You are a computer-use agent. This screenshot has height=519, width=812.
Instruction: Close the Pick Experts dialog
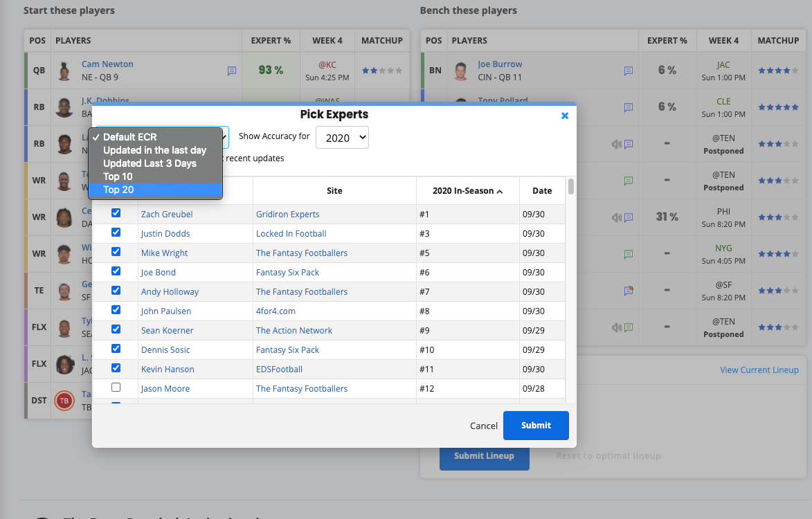(x=565, y=116)
